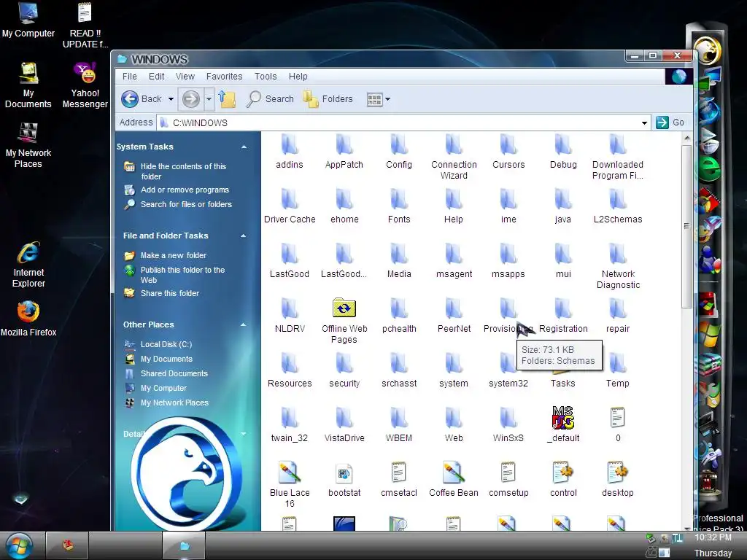Select the system32 folder
This screenshot has height=560, width=747.
click(508, 370)
